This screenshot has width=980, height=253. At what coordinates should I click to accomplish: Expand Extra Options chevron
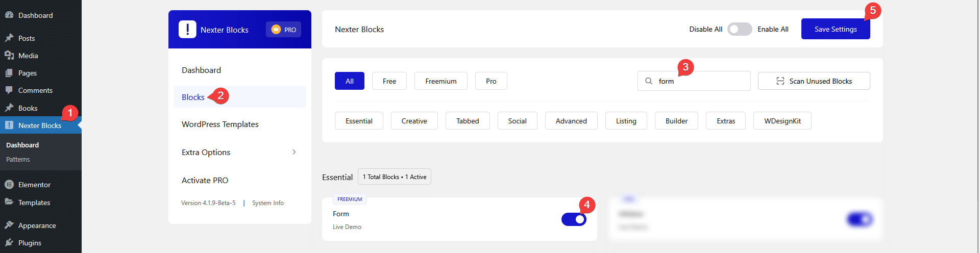(x=294, y=152)
